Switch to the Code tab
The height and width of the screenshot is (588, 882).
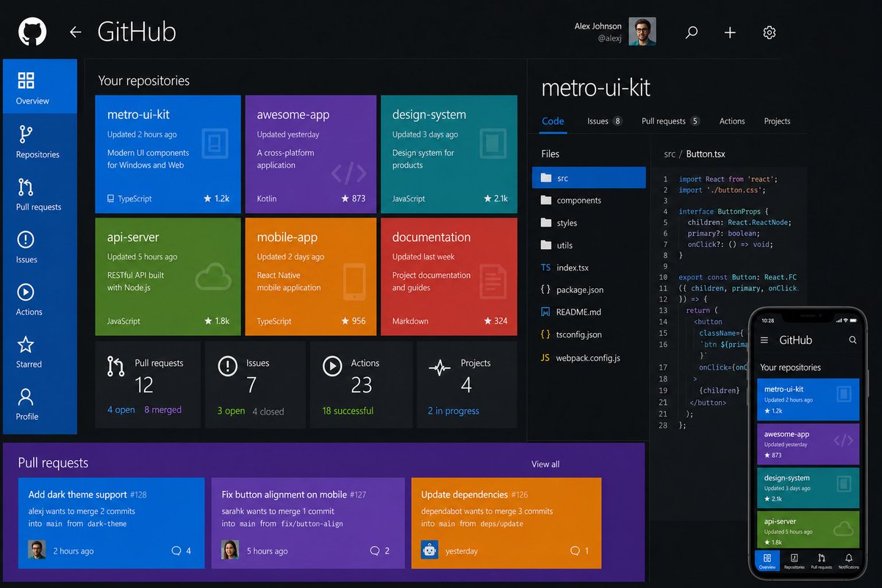tap(553, 121)
